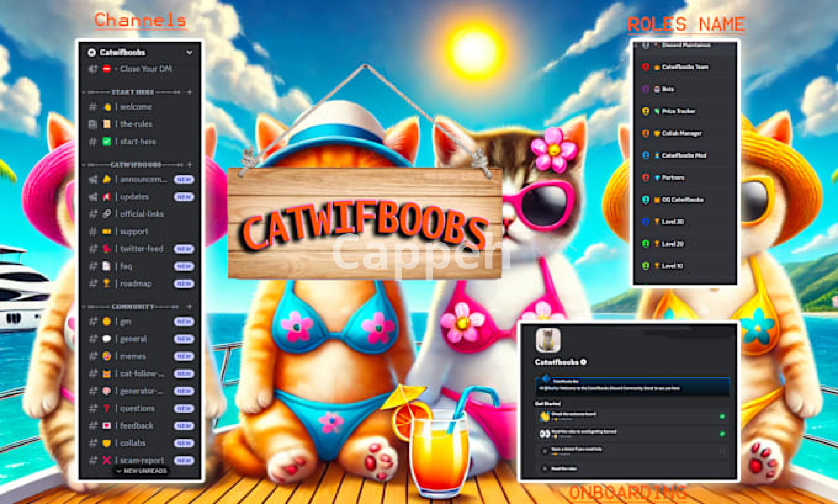Viewport: 838px width, 504px height.
Task: Click the purple Bots role shield icon
Action: [x=646, y=89]
